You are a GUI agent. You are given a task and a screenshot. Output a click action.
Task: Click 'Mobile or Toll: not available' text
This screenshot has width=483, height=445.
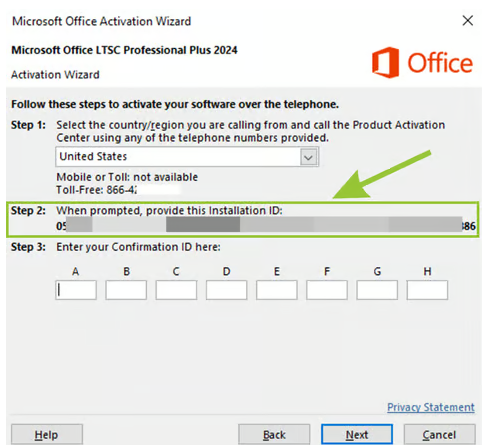(127, 177)
